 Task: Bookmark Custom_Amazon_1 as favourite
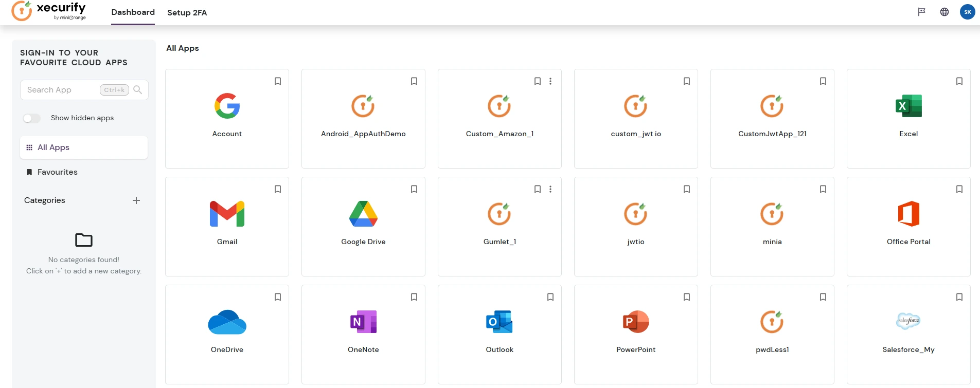pyautogui.click(x=538, y=81)
